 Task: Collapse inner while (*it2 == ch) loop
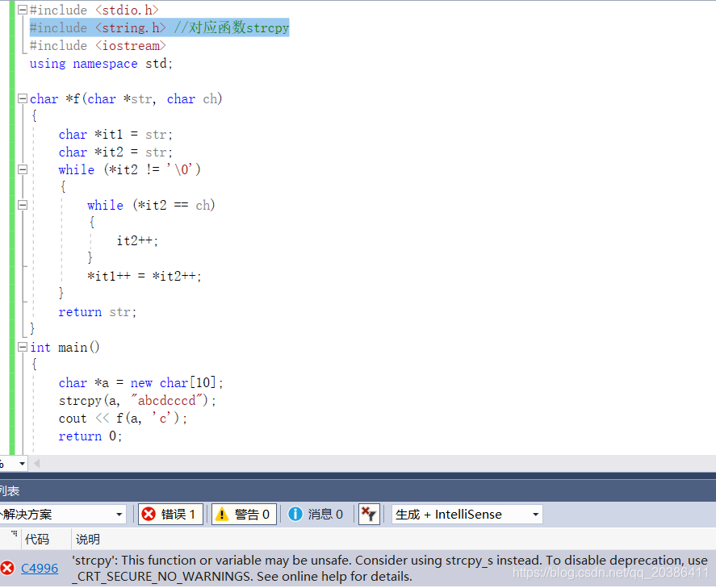click(23, 205)
